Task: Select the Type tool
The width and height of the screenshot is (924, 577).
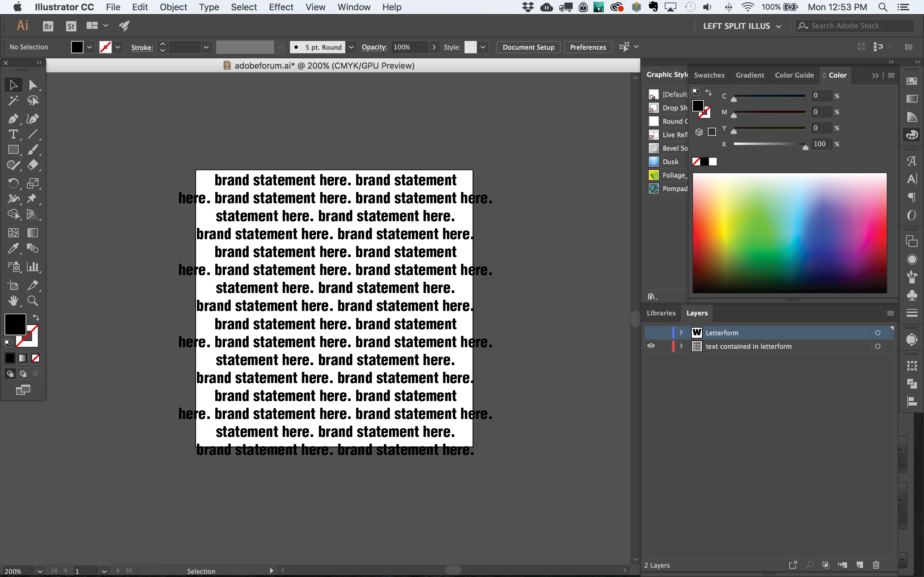Action: (x=13, y=134)
